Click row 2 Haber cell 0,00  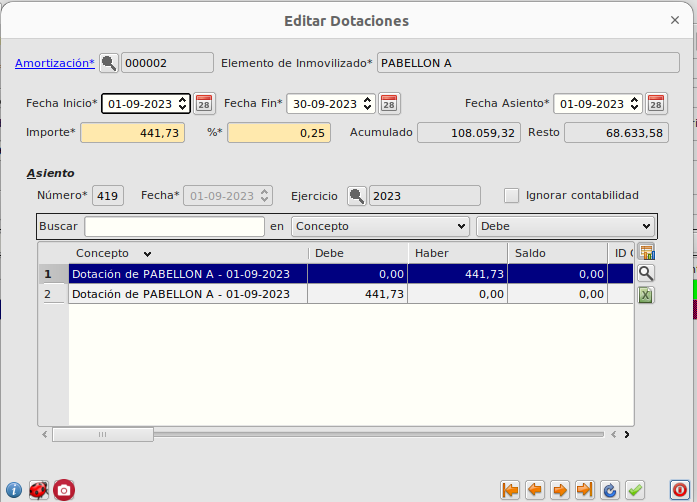pos(457,294)
